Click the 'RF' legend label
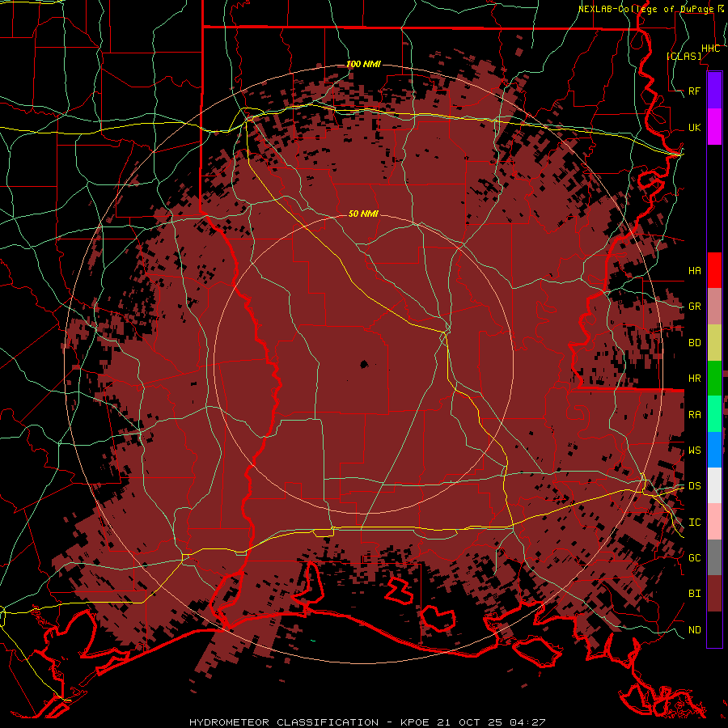The image size is (728, 728). pyautogui.click(x=694, y=91)
